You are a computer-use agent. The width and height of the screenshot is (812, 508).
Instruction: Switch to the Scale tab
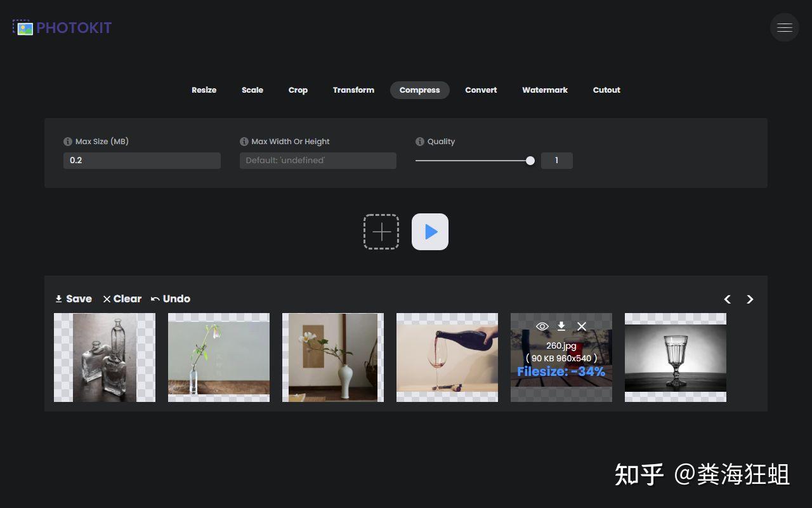pyautogui.click(x=252, y=90)
